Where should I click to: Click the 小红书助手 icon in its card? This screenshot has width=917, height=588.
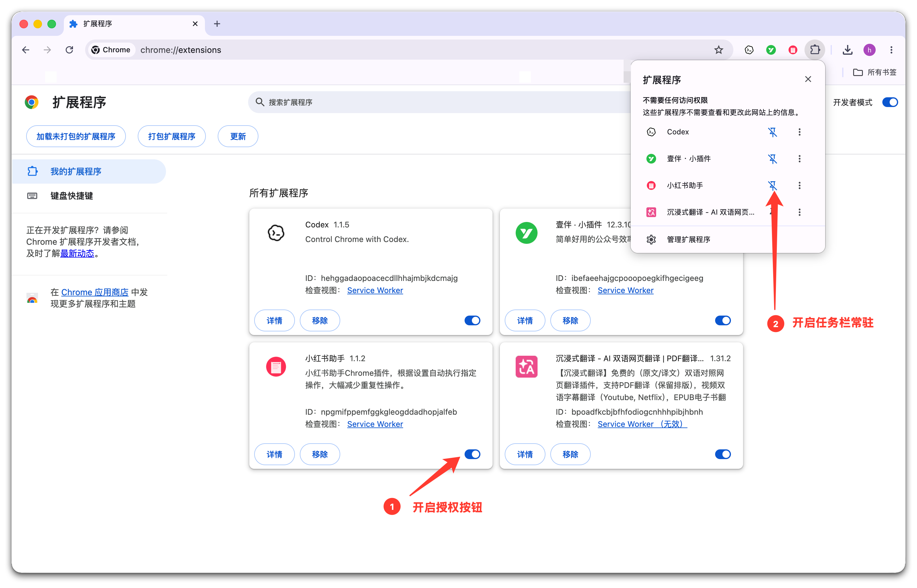pos(276,367)
